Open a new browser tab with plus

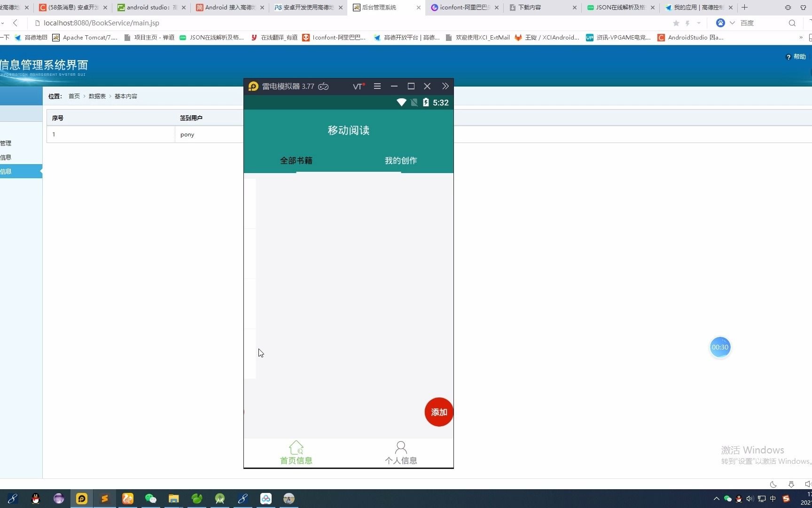pyautogui.click(x=744, y=7)
